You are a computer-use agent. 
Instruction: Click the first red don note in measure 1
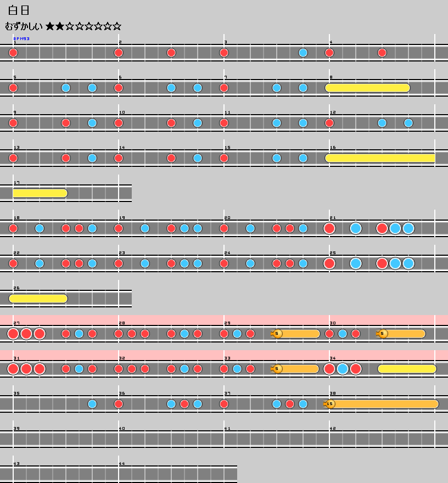(13, 53)
